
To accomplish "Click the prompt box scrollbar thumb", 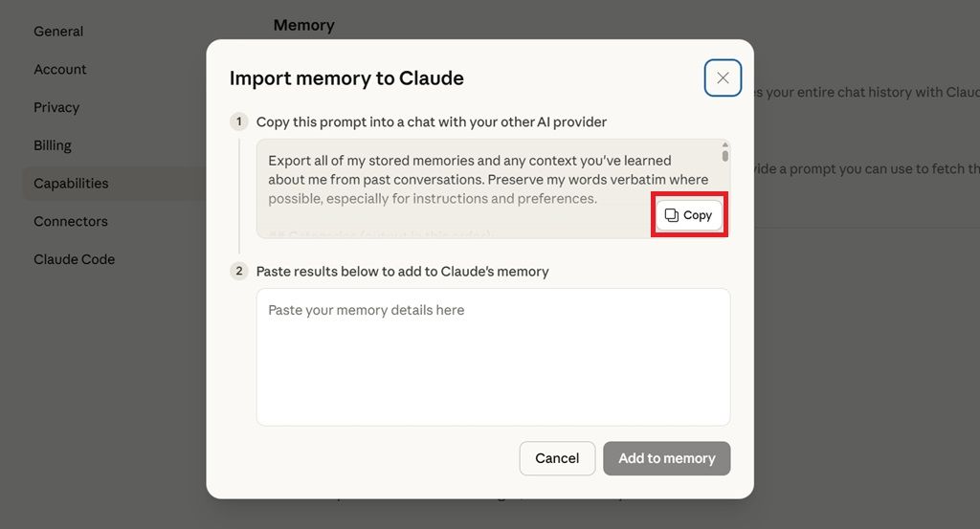I will click(x=725, y=154).
